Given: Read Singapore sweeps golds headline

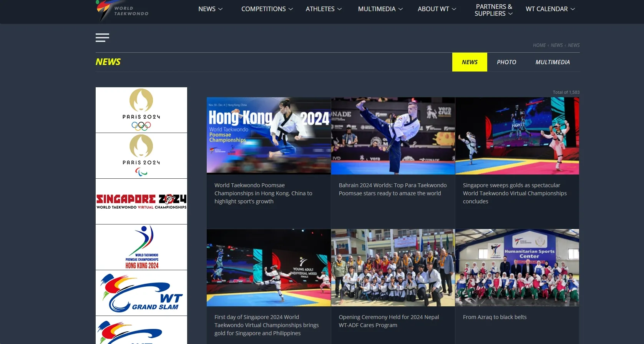Looking at the screenshot, I should (x=515, y=193).
